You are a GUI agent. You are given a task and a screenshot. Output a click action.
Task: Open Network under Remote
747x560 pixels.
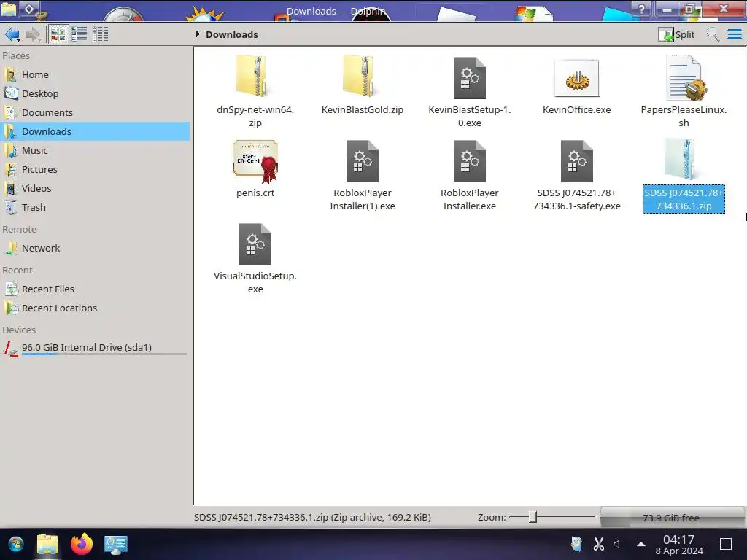coord(96,249)
